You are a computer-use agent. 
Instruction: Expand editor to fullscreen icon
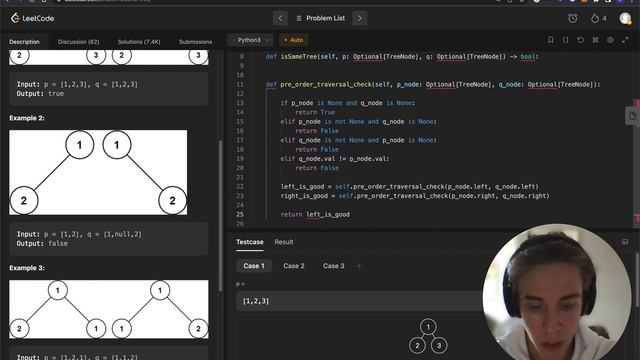[625, 40]
